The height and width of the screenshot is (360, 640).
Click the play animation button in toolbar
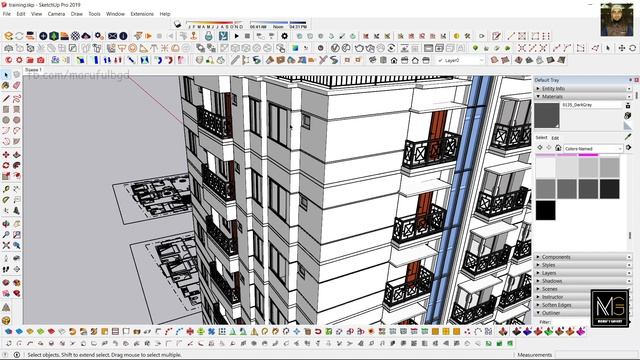(x=236, y=36)
